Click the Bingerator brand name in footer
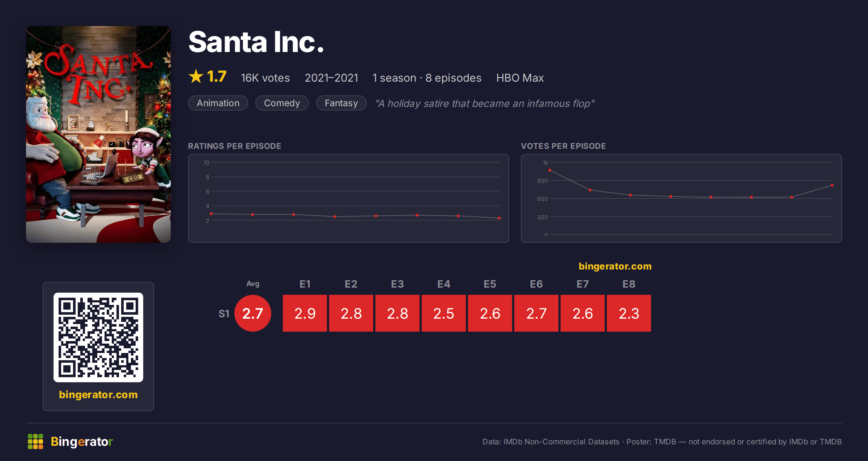This screenshot has width=868, height=461. (x=82, y=441)
